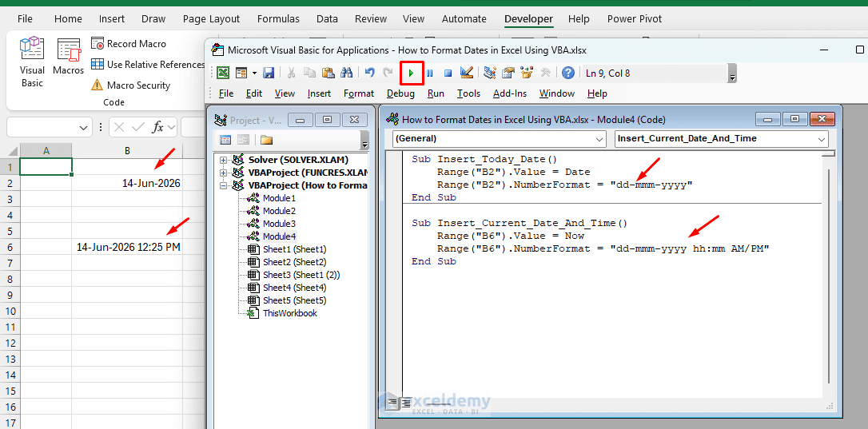Viewport: 868px width, 429px height.
Task: Open the Properties Window icon
Action: tap(508, 73)
